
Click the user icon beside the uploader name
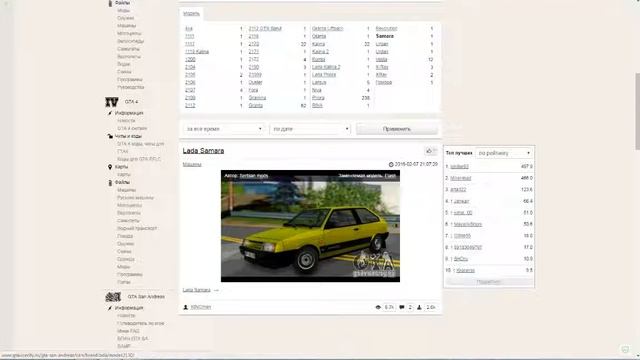click(x=186, y=307)
